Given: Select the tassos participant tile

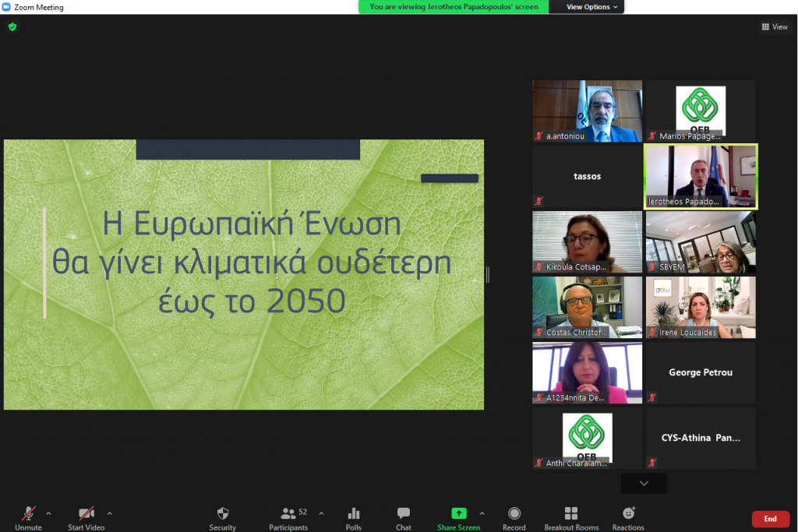Looking at the screenshot, I should pyautogui.click(x=588, y=177).
